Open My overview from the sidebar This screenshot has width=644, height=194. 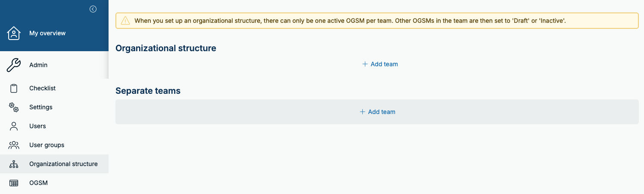[x=47, y=33]
